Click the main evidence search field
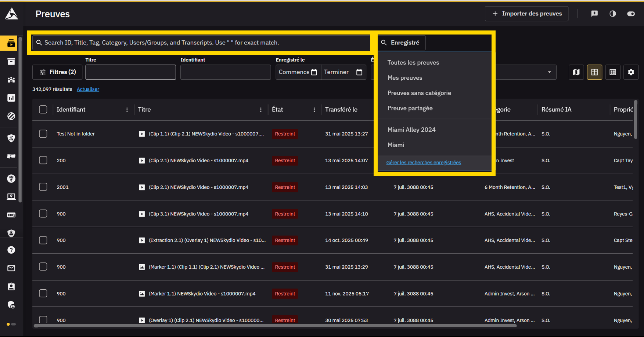Screen dimensions: 644x337 [x=202, y=43]
